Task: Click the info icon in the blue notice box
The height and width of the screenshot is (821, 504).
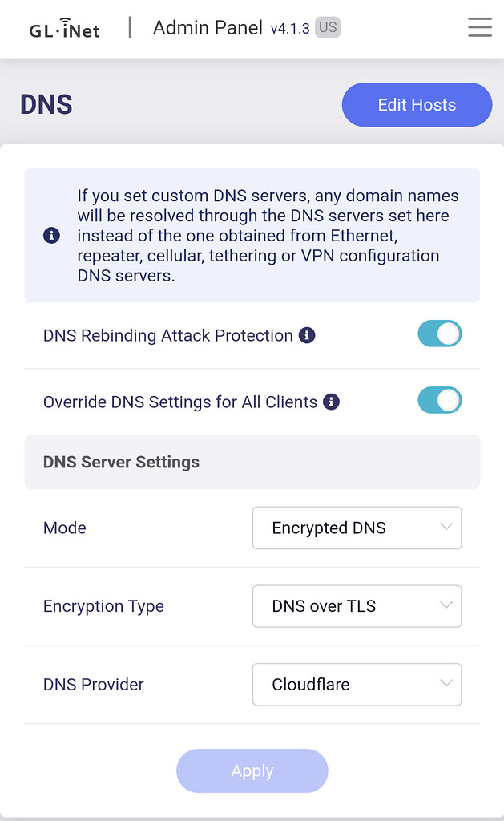Action: 51,235
